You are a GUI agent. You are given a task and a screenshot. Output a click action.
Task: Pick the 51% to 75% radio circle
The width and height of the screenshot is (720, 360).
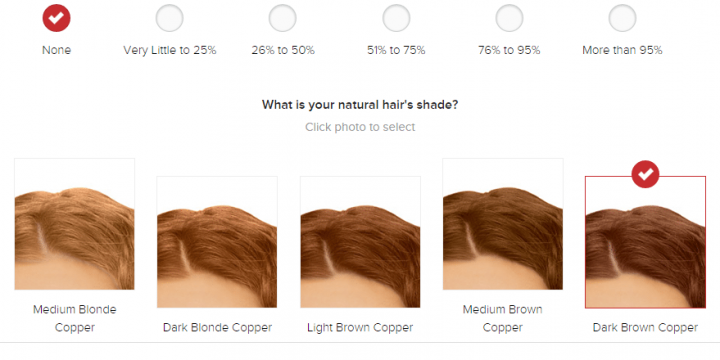pyautogui.click(x=396, y=18)
